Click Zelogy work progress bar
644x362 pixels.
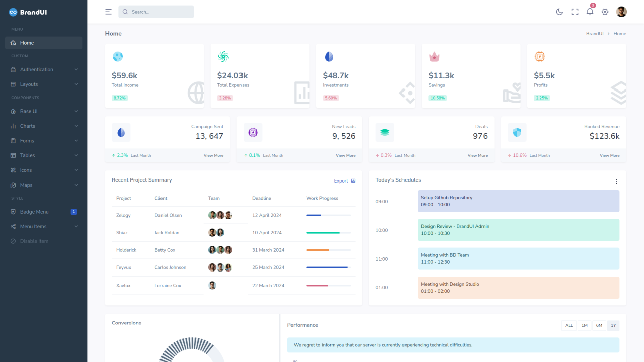[329, 215]
